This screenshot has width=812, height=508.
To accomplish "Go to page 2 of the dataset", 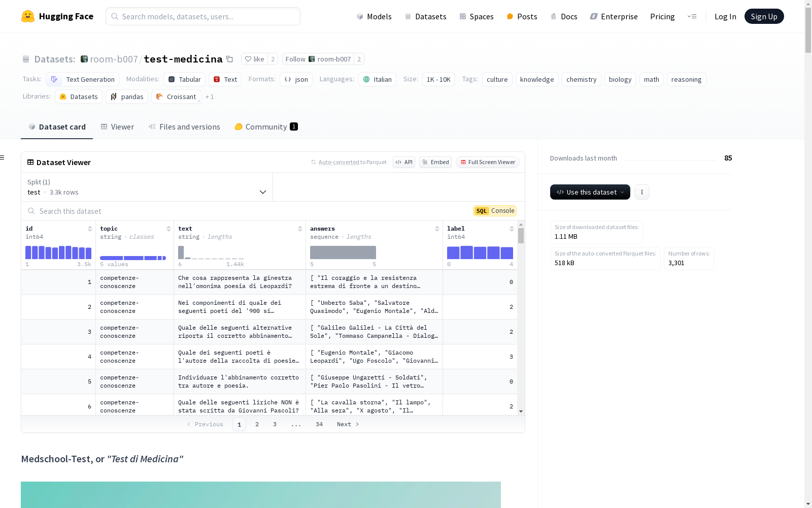I will 257,424.
